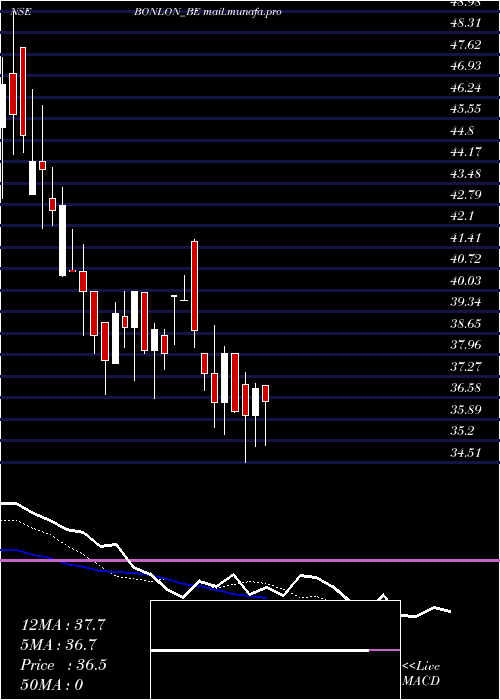The height and width of the screenshot is (700, 500).
Task: Click the 46.93 price axis label
Action: (x=466, y=66)
